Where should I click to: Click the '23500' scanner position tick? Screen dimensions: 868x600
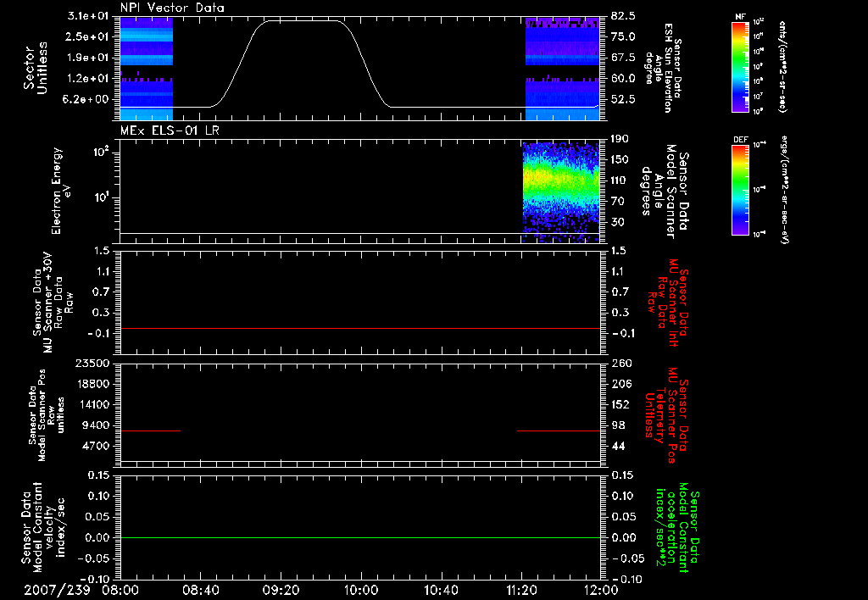click(x=93, y=363)
